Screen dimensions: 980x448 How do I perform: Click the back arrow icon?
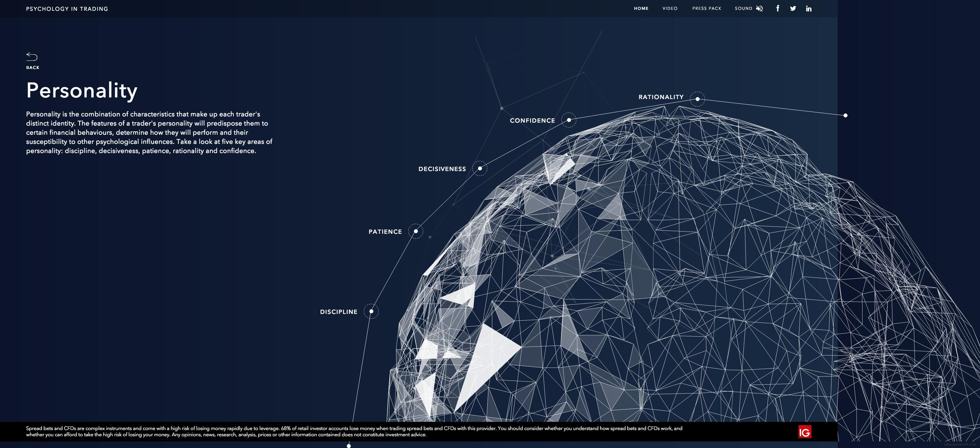[x=32, y=57]
